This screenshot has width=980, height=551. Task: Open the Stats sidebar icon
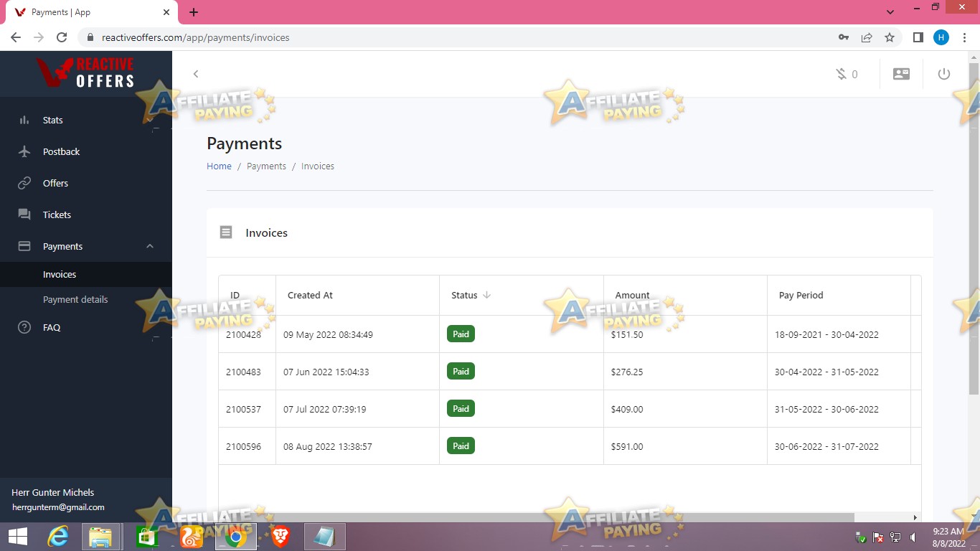click(24, 120)
